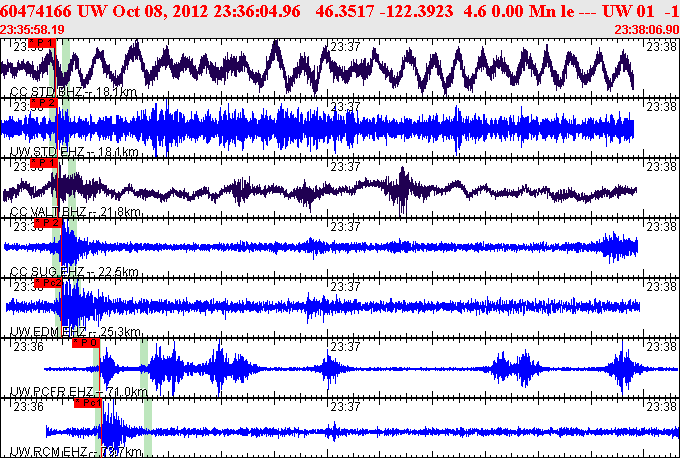The height and width of the screenshot is (458, 680).
Task: Click the origin time 23:36:04.96 in the header
Action: 257,11
